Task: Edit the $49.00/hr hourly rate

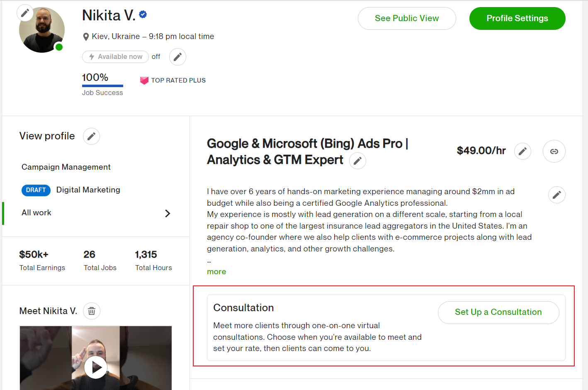Action: 522,151
